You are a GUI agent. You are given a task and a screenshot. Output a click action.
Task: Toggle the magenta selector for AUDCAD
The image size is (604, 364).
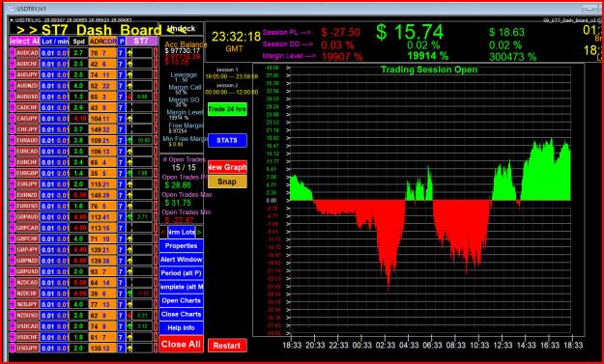12,53
